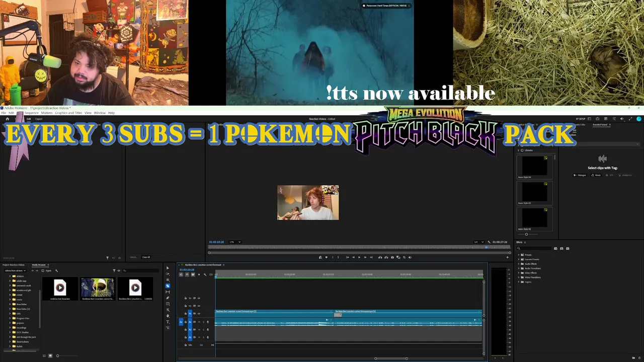Expand the Audio Transitions bin

[x=519, y=268]
